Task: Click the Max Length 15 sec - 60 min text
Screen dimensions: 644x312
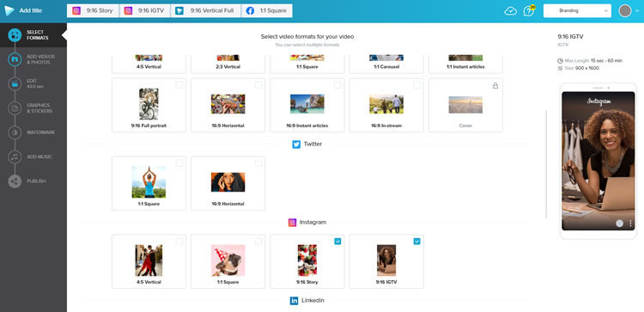Action: tap(593, 61)
